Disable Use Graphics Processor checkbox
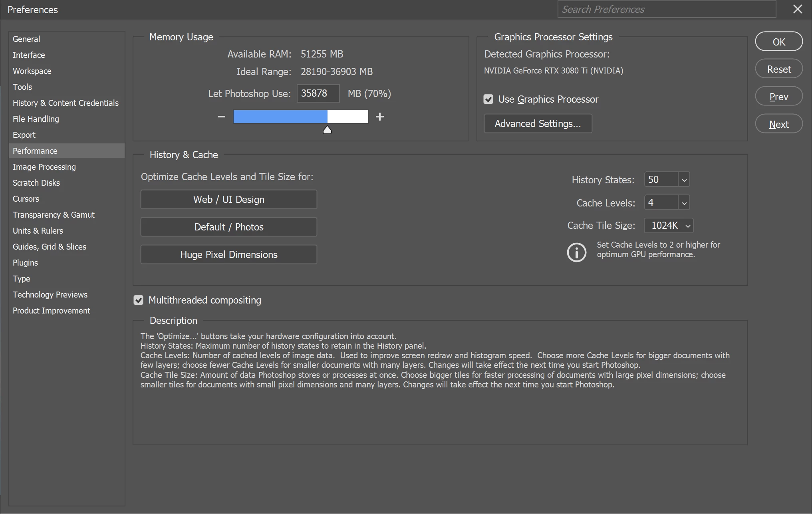 point(488,99)
